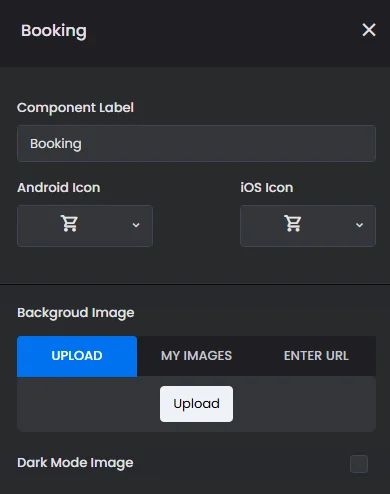This screenshot has height=494, width=390.
Task: Select the iOS shopping cart icon
Action: (x=293, y=223)
